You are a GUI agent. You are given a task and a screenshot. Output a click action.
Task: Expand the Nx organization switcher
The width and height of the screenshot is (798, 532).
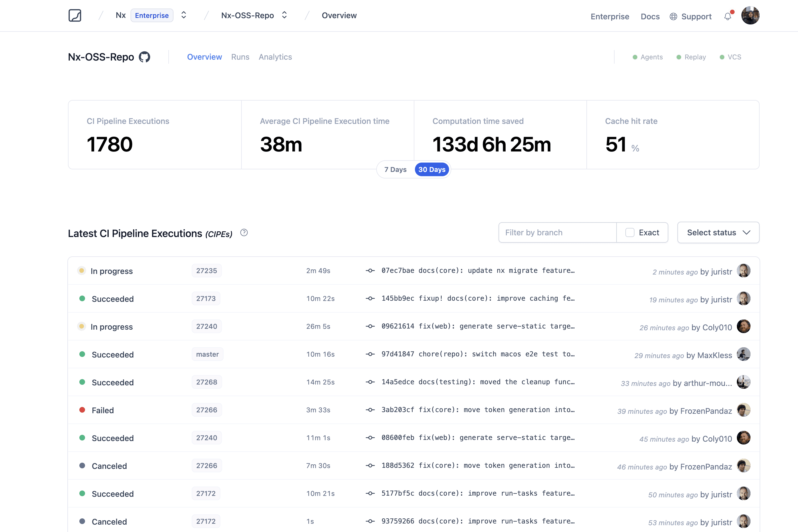click(x=184, y=15)
